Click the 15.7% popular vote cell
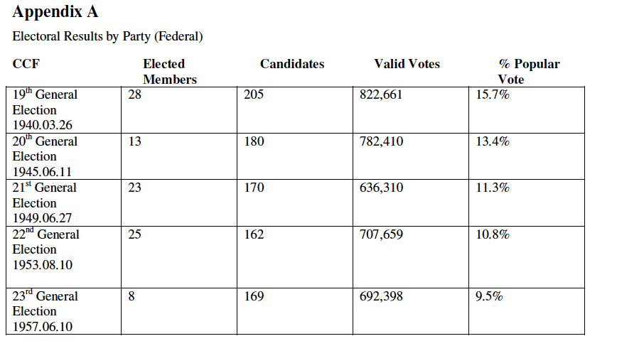 (x=493, y=94)
